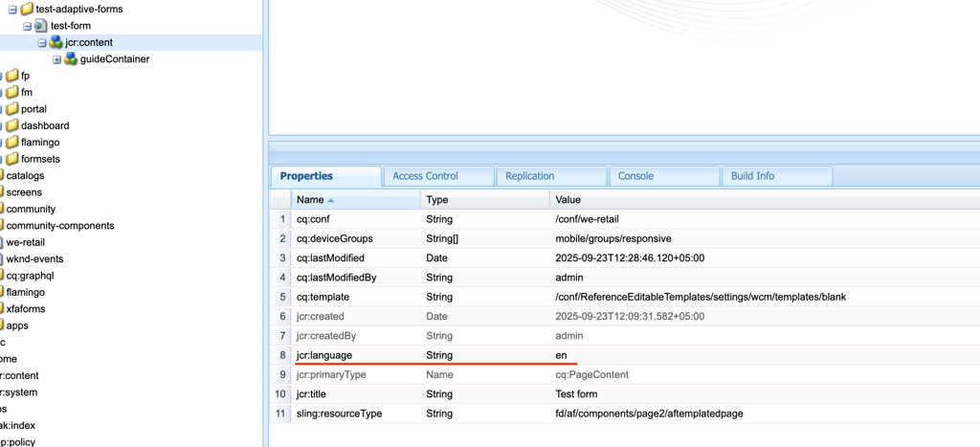Open the Replication tab
This screenshot has width=980, height=447.
click(x=529, y=176)
